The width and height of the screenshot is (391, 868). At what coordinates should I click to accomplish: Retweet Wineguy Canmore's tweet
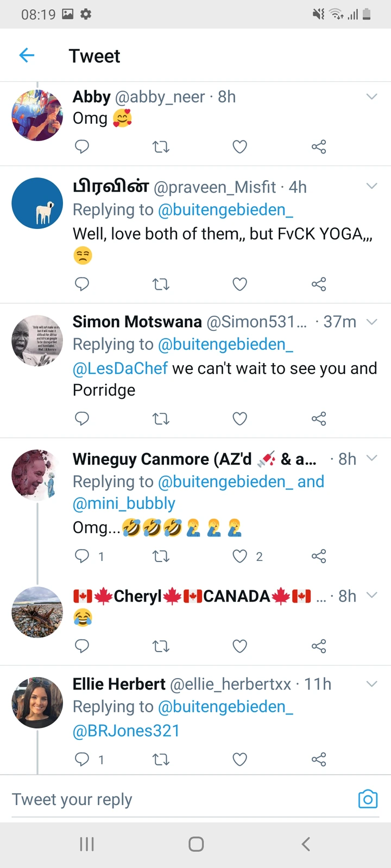pos(161,556)
